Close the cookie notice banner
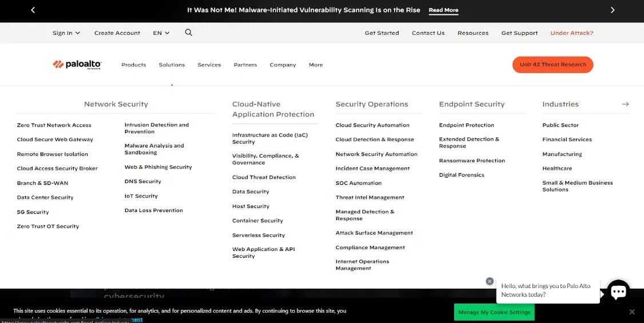The height and width of the screenshot is (323, 644). tap(632, 312)
